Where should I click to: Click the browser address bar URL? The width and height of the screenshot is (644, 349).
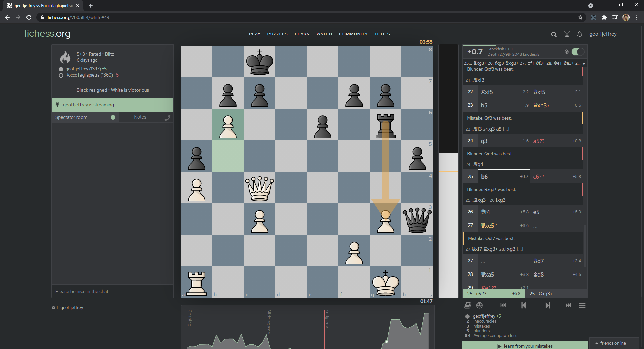tap(78, 17)
